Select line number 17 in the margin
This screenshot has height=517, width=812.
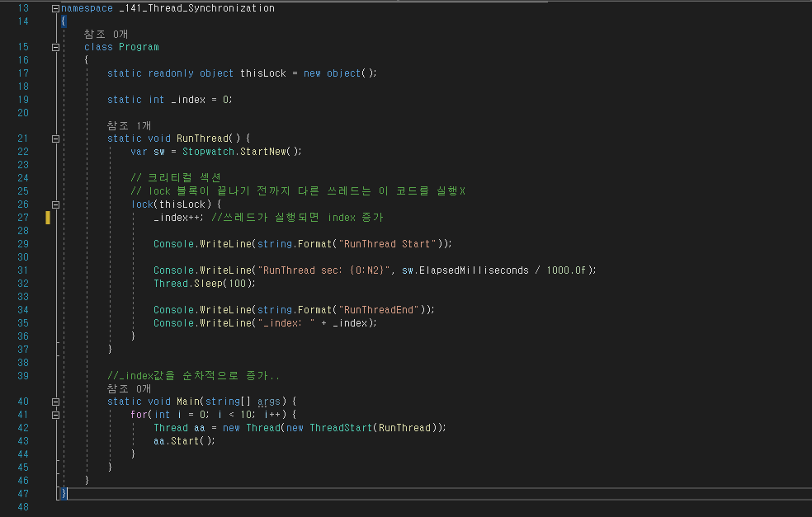click(x=23, y=73)
